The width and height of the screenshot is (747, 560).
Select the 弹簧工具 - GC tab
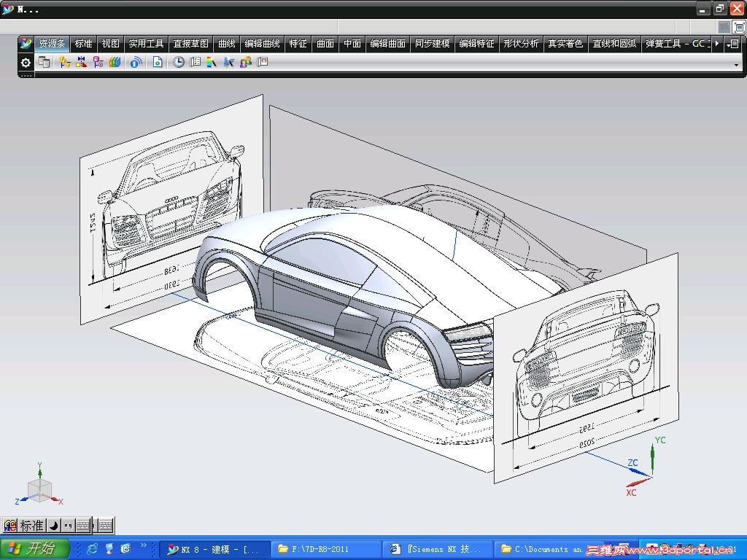[677, 44]
